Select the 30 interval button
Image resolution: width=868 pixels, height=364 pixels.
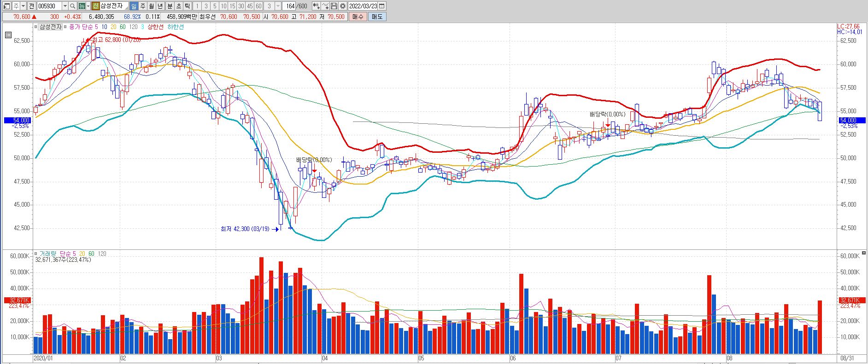coord(241,6)
